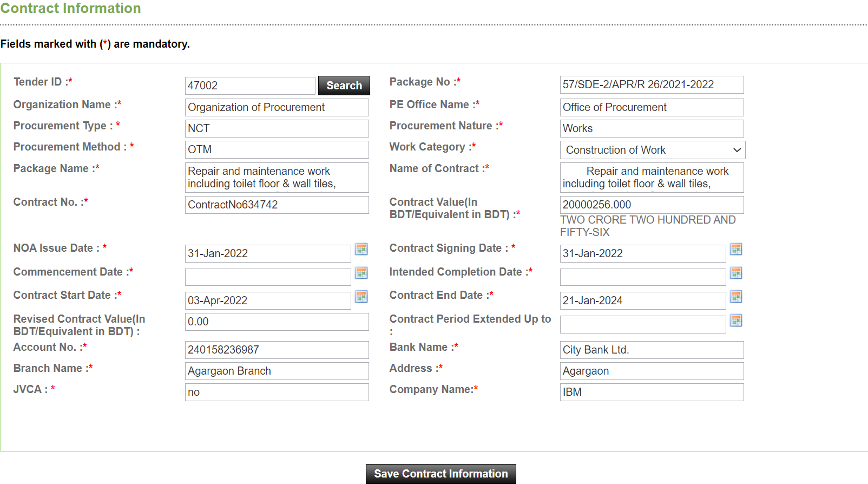Open calendar for Contract Period Extended Up to
Screen dimensions: 868x484
736,321
